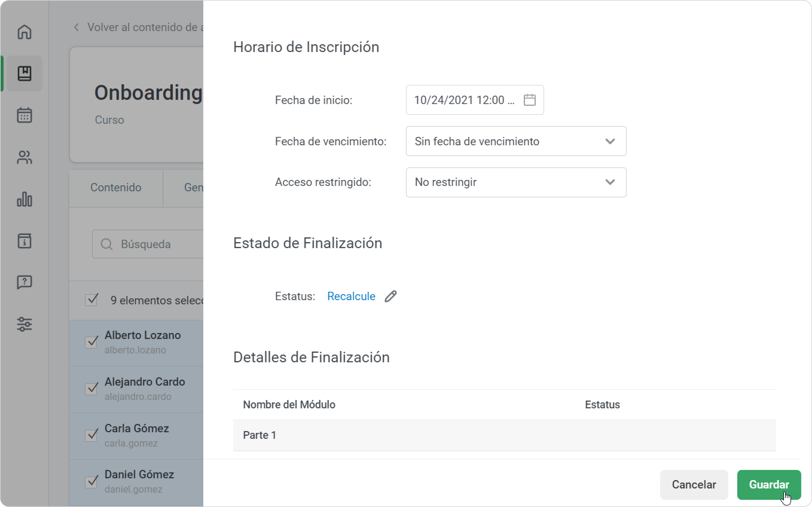The width and height of the screenshot is (812, 507).
Task: Open the Settings sliders icon in sidebar
Action: pos(25,324)
